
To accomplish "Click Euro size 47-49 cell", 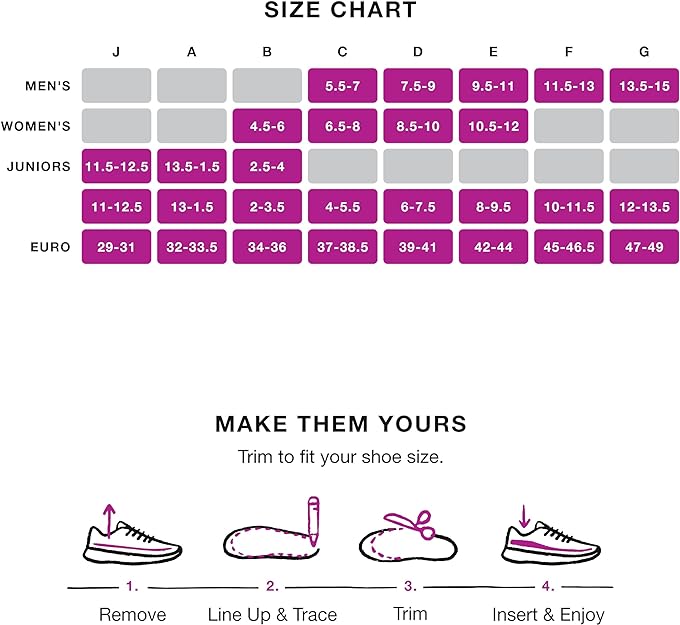I will (x=645, y=247).
